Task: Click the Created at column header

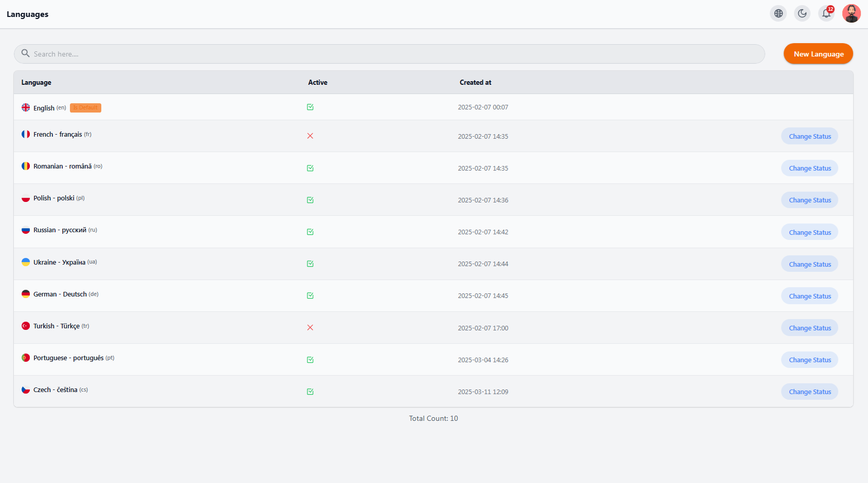Action: point(476,82)
